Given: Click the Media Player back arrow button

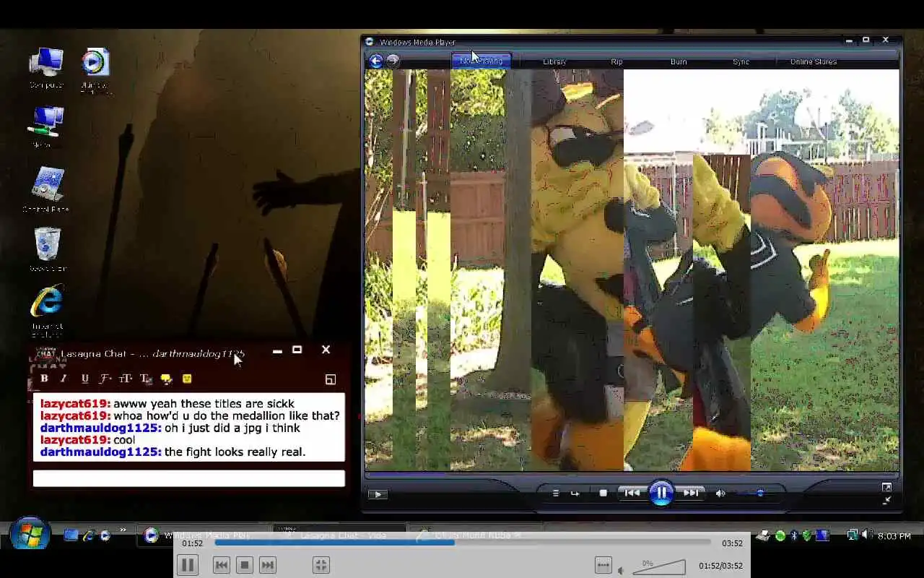Looking at the screenshot, I should [376, 61].
